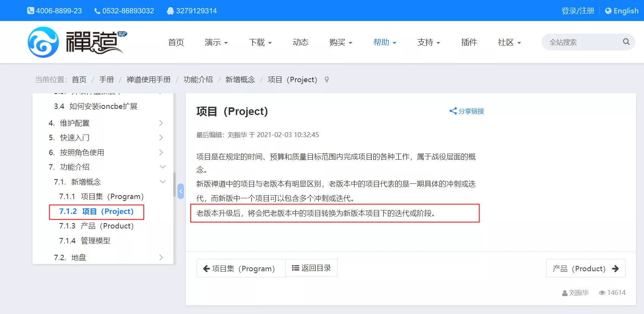Open 7.1.3 产品 (Product) in sidebar
Screen dimensions: 644x314
(96, 226)
